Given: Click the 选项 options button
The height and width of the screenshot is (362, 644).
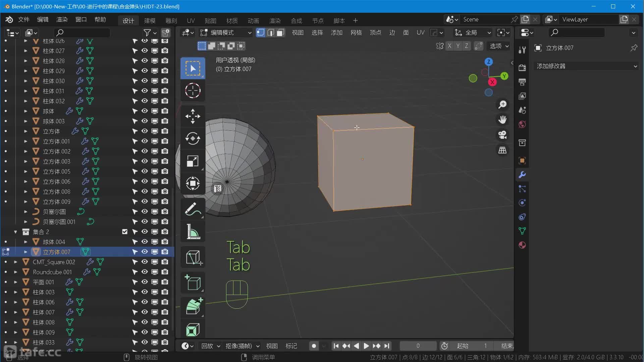Looking at the screenshot, I should pyautogui.click(x=499, y=46).
